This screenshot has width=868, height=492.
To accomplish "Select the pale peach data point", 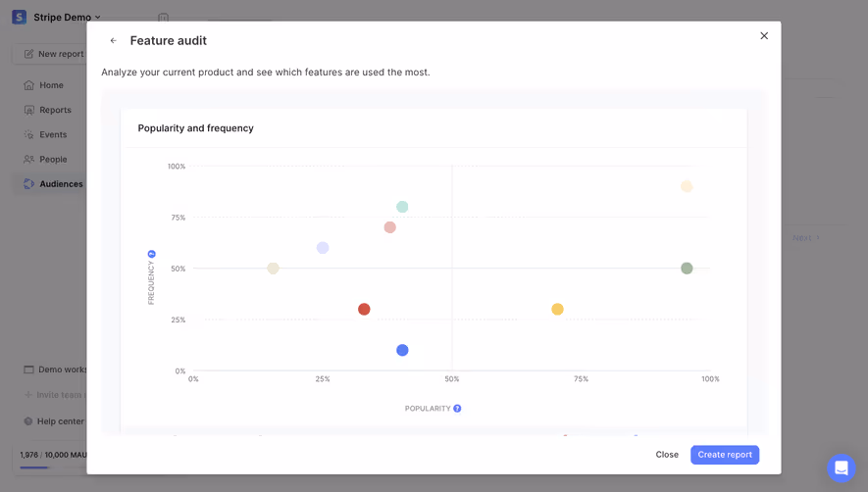I will [687, 186].
